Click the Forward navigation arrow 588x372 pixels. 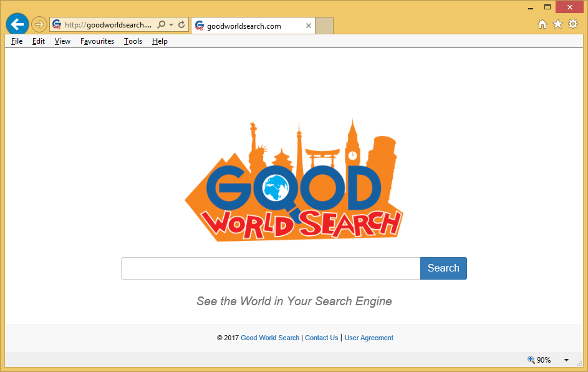39,25
